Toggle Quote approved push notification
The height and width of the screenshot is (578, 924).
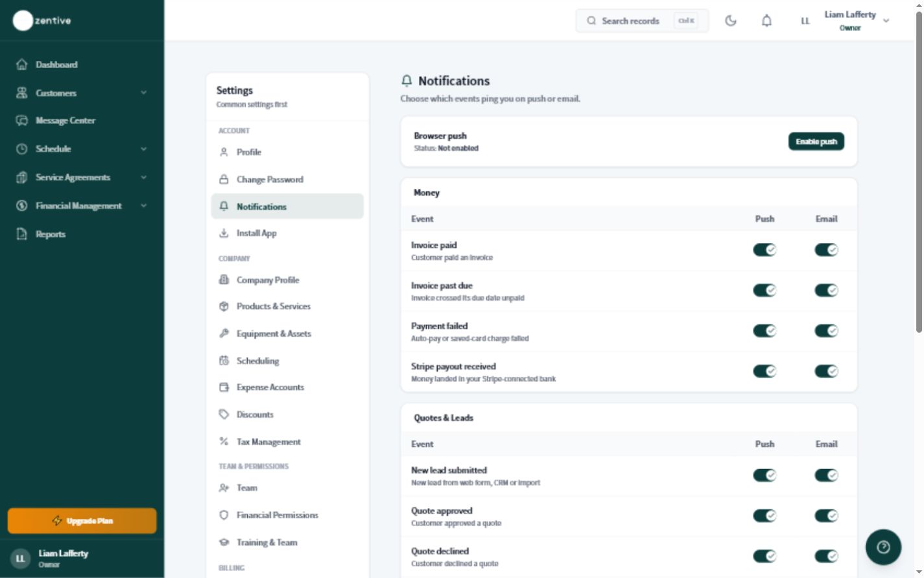pos(764,516)
